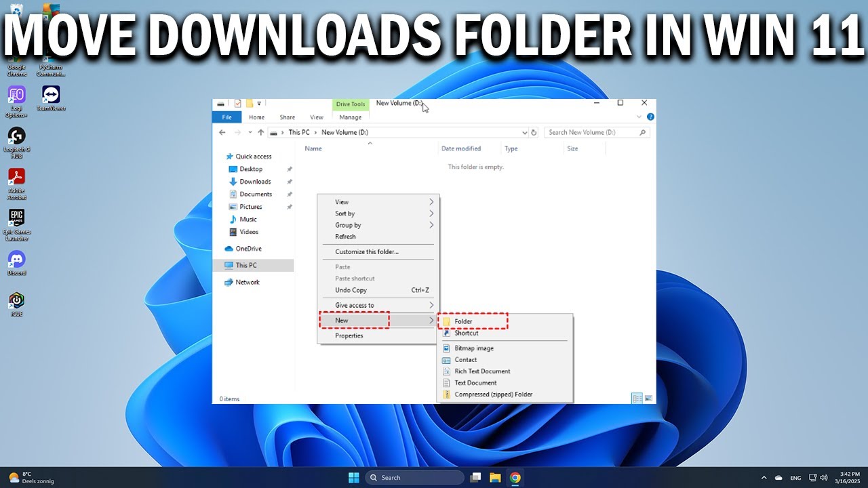Create a new Text Document
Image resolution: width=868 pixels, height=488 pixels.
(x=505, y=383)
